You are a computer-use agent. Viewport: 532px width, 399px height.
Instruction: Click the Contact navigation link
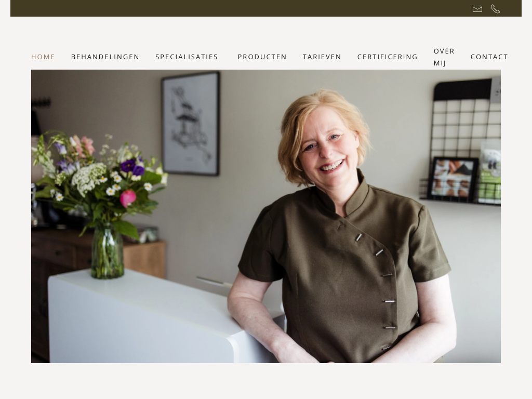click(x=489, y=57)
